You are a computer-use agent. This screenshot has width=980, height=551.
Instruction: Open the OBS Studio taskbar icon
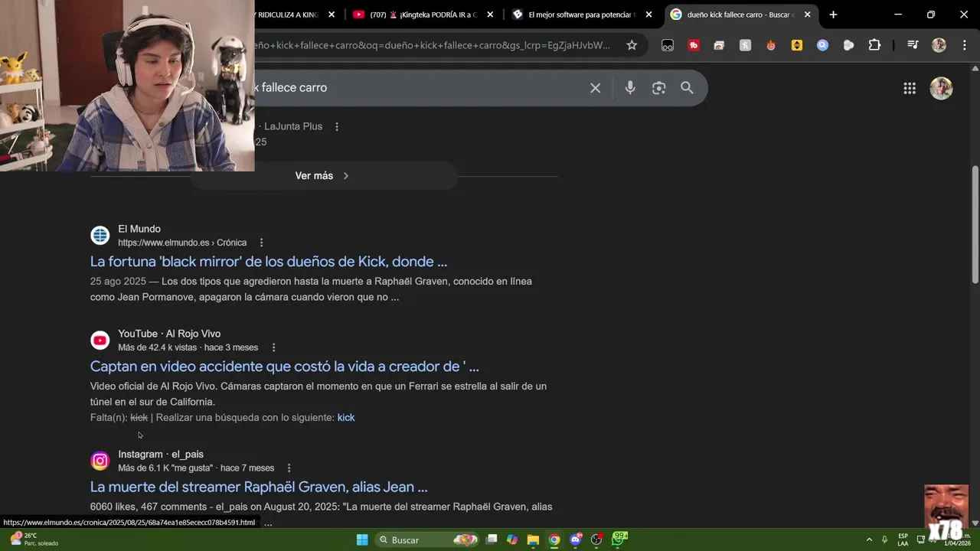tap(596, 540)
